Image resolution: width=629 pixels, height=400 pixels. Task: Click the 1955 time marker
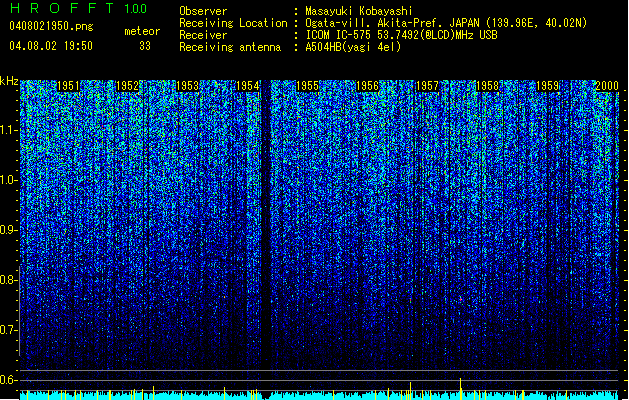pos(307,86)
